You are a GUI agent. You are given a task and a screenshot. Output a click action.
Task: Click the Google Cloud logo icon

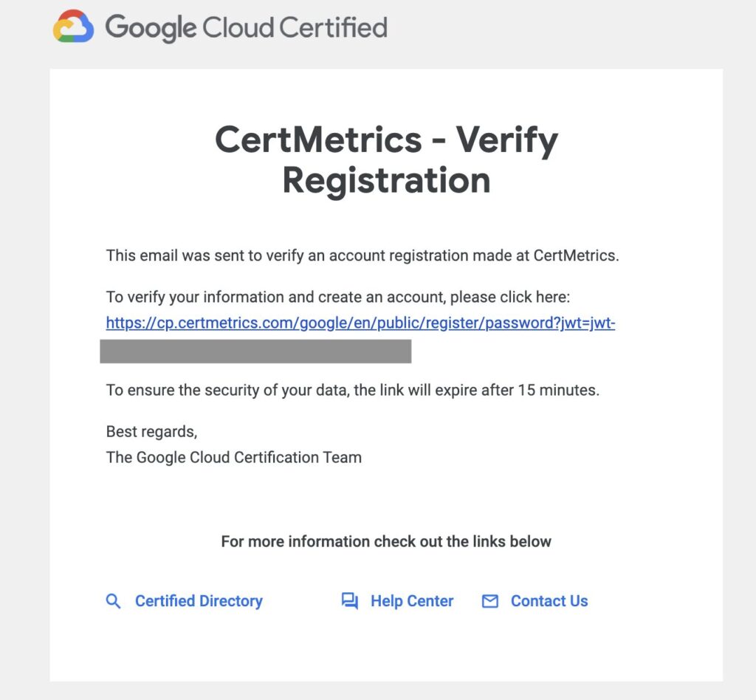(x=73, y=27)
